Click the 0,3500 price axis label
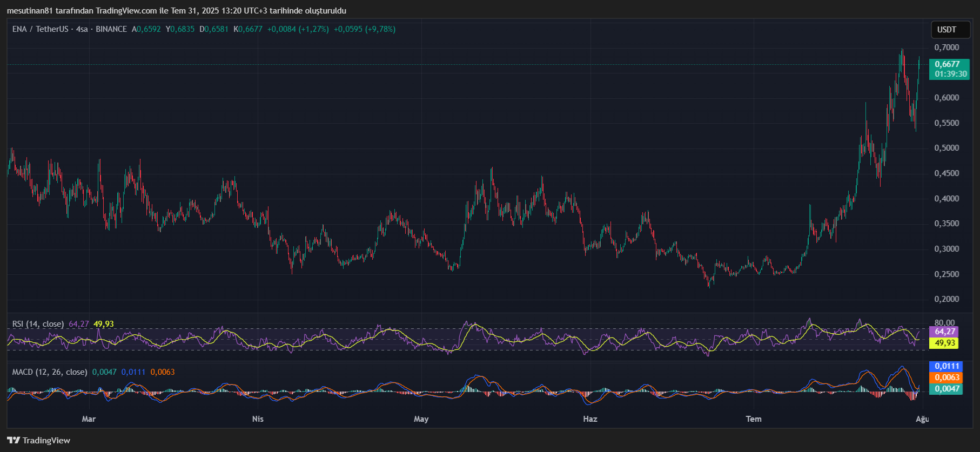 point(947,224)
